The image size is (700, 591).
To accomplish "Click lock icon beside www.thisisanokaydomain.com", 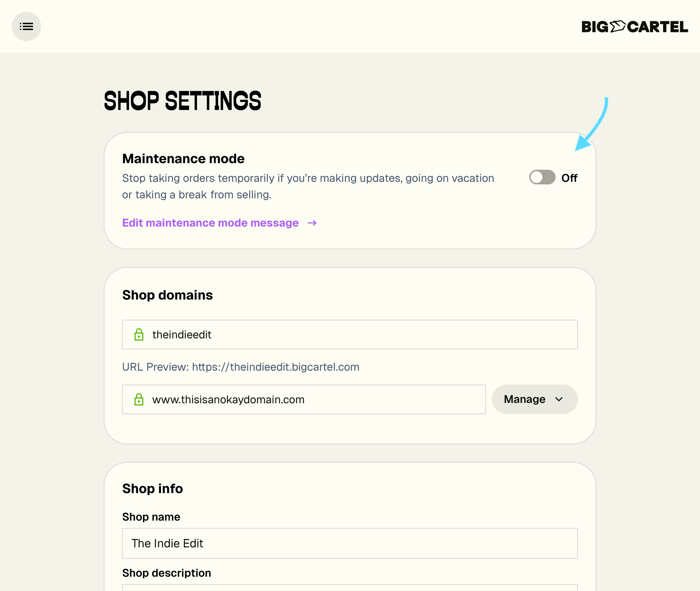I will point(139,399).
